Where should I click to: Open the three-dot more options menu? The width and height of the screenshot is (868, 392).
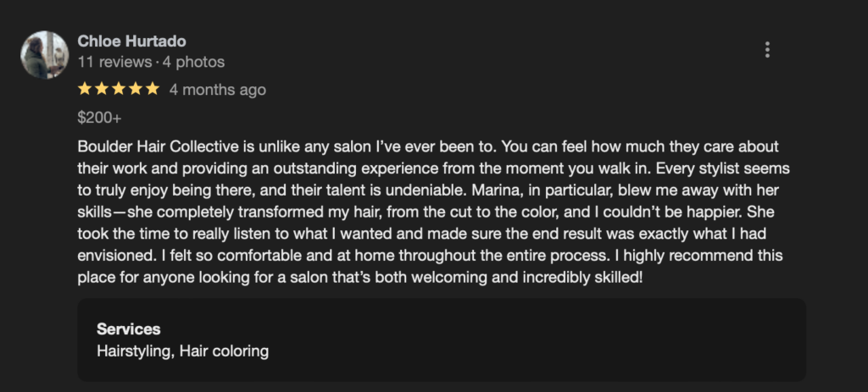pyautogui.click(x=767, y=50)
